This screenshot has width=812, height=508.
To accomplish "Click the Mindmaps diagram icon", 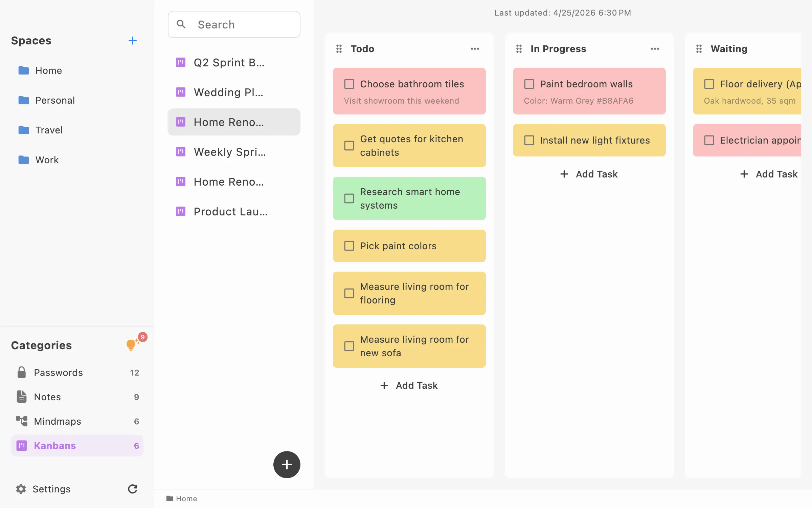I will point(22,421).
